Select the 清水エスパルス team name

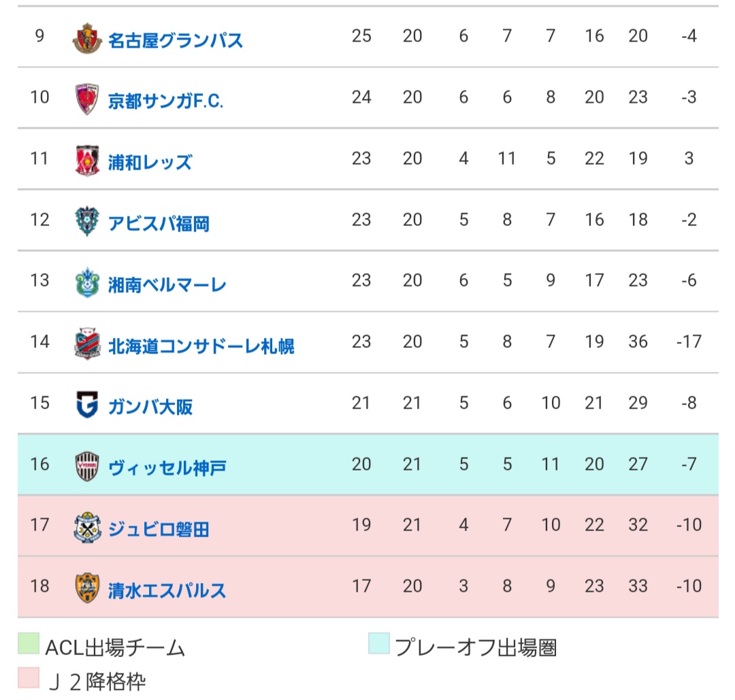click(167, 590)
